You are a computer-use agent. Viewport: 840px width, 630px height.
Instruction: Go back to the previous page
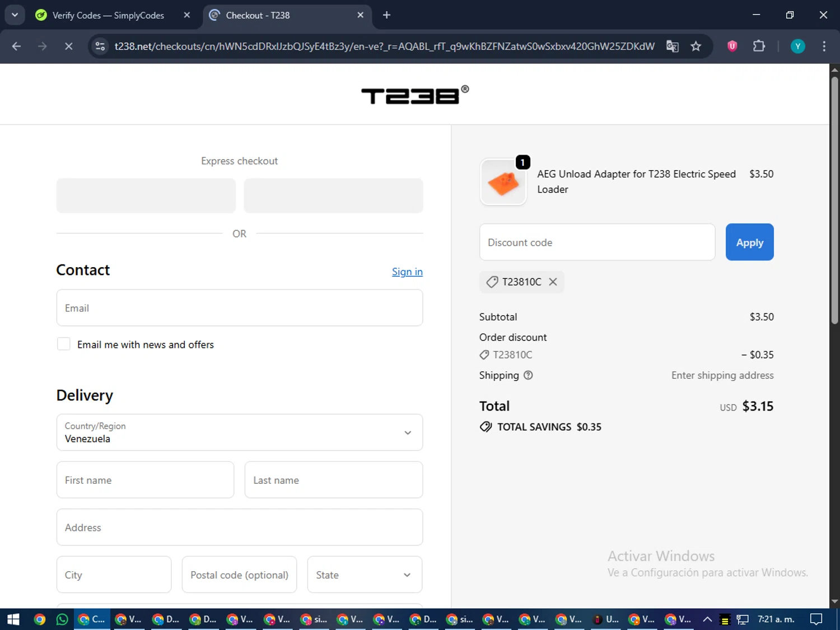tap(16, 46)
